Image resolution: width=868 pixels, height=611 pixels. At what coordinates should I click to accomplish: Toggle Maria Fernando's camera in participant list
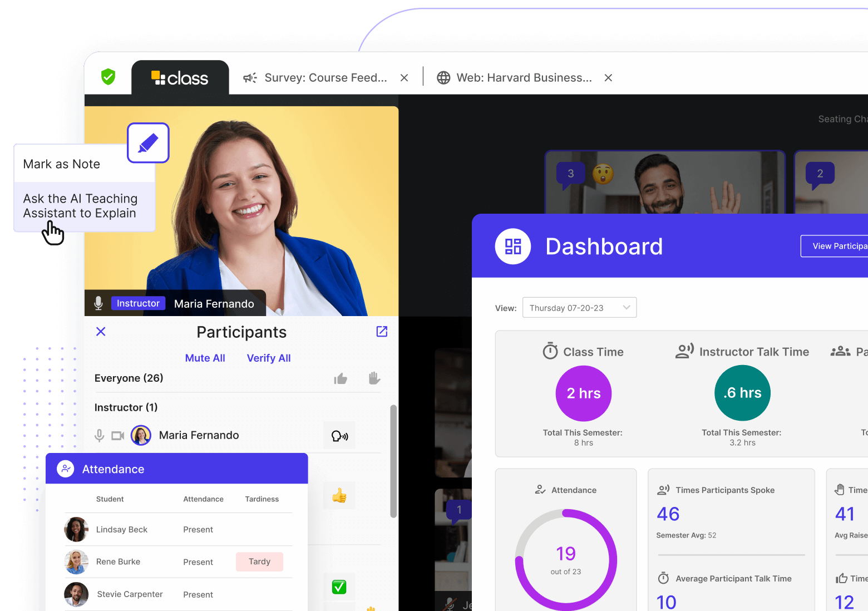pos(117,436)
